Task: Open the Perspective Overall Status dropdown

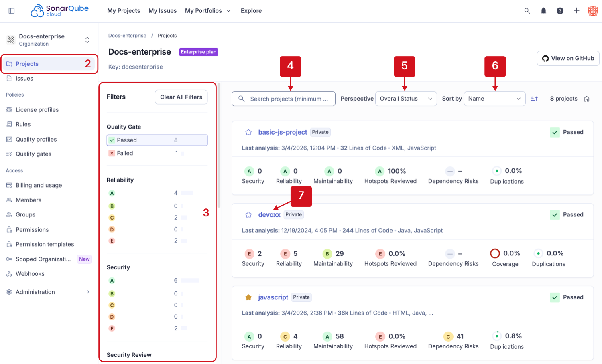Action: [406, 99]
